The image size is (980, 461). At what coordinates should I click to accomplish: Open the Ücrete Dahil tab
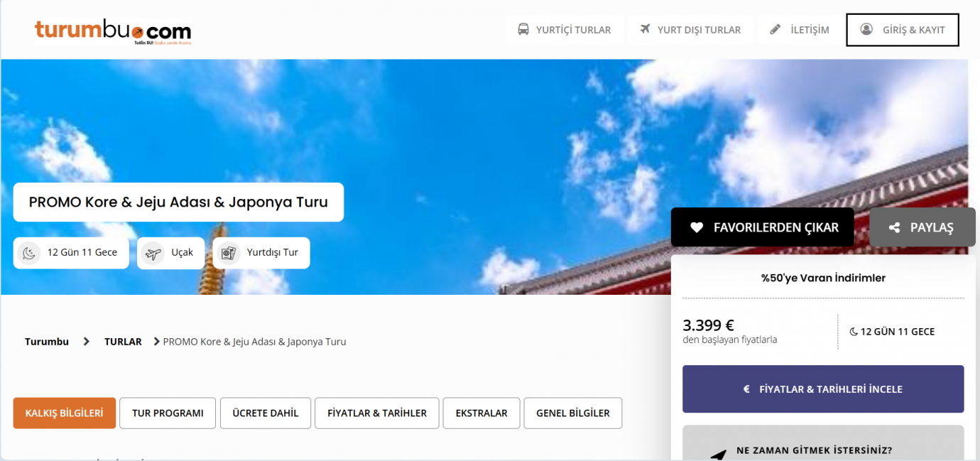coord(266,413)
